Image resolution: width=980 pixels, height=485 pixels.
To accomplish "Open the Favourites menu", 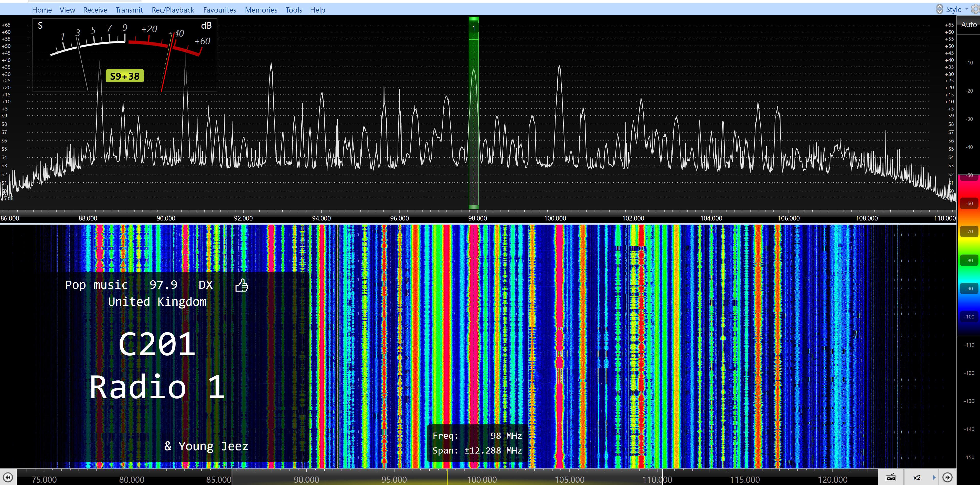I will [x=219, y=10].
